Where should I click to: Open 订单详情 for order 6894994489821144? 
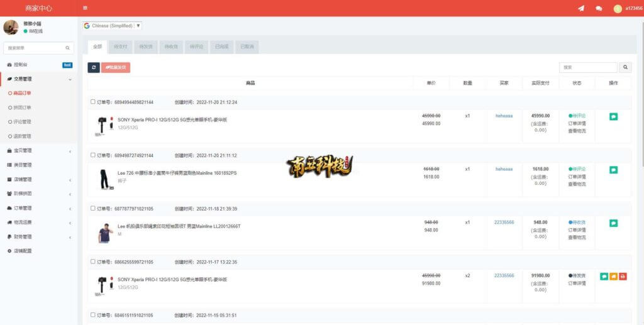point(577,123)
